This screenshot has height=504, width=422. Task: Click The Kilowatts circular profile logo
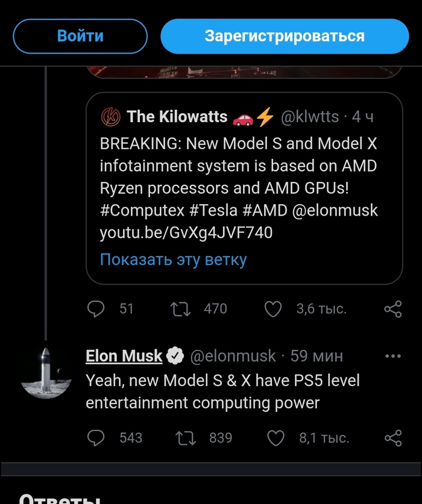tap(112, 116)
